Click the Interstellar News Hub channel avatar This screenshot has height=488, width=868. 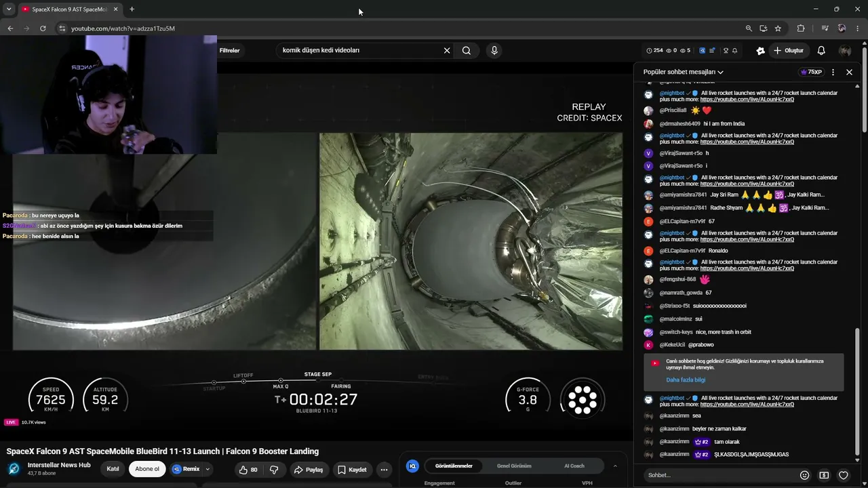[14, 468]
